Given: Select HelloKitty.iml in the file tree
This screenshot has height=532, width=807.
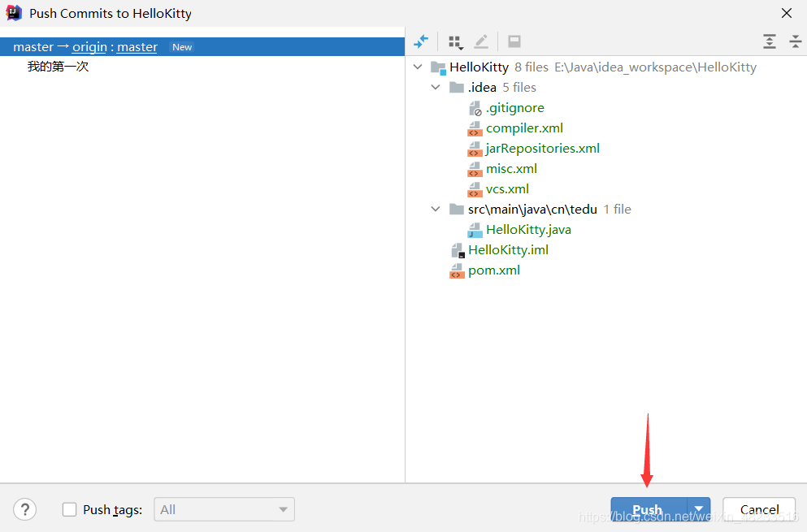Looking at the screenshot, I should point(509,250).
